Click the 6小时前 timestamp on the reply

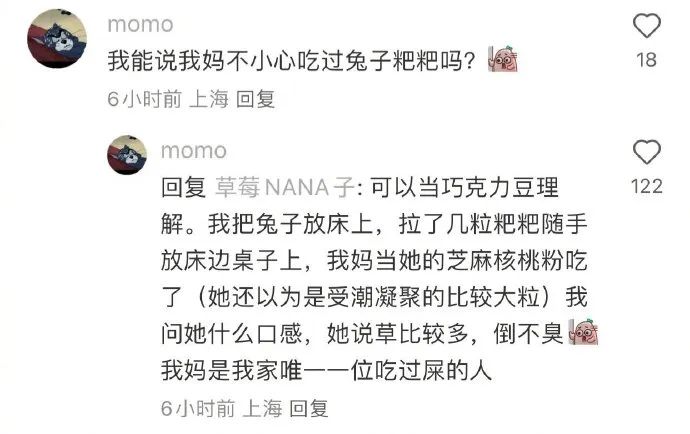[198, 408]
